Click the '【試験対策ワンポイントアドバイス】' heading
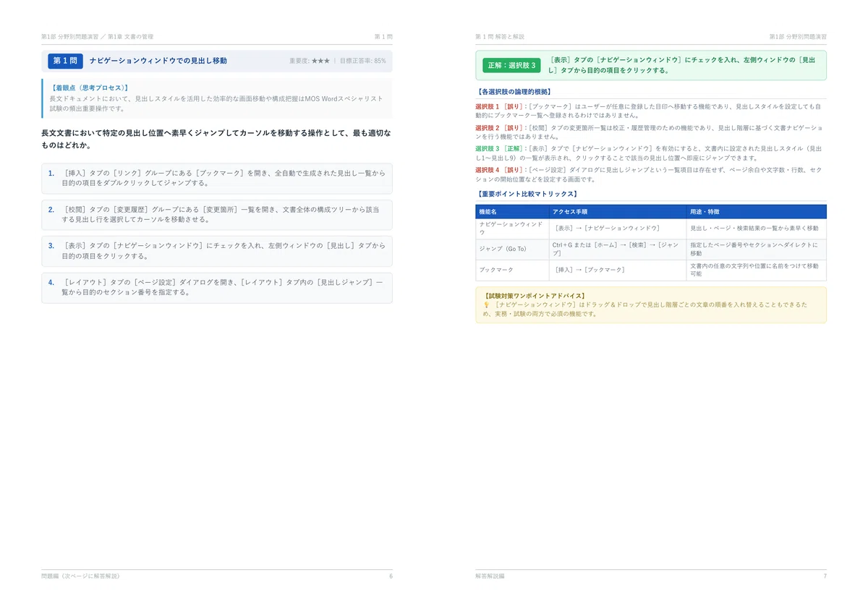This screenshot has width=868, height=614. (x=535, y=297)
